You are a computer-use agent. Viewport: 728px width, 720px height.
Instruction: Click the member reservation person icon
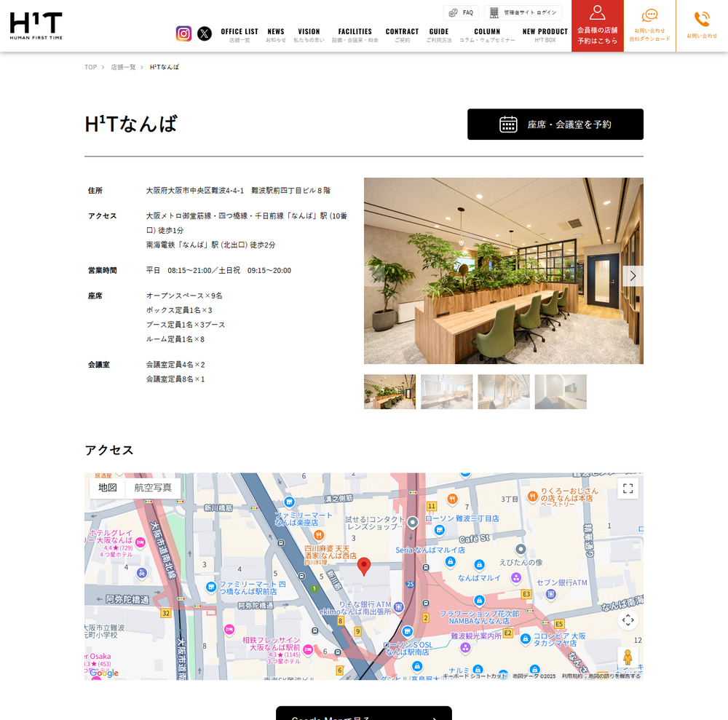597,13
